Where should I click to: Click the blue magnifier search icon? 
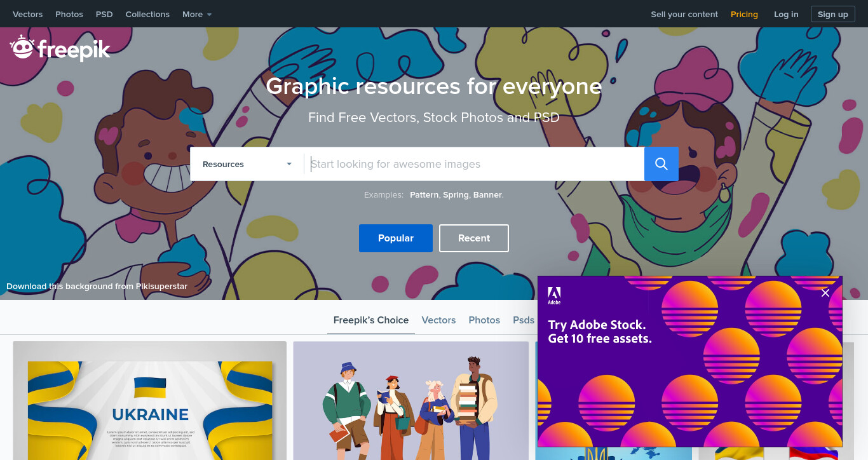pyautogui.click(x=661, y=164)
